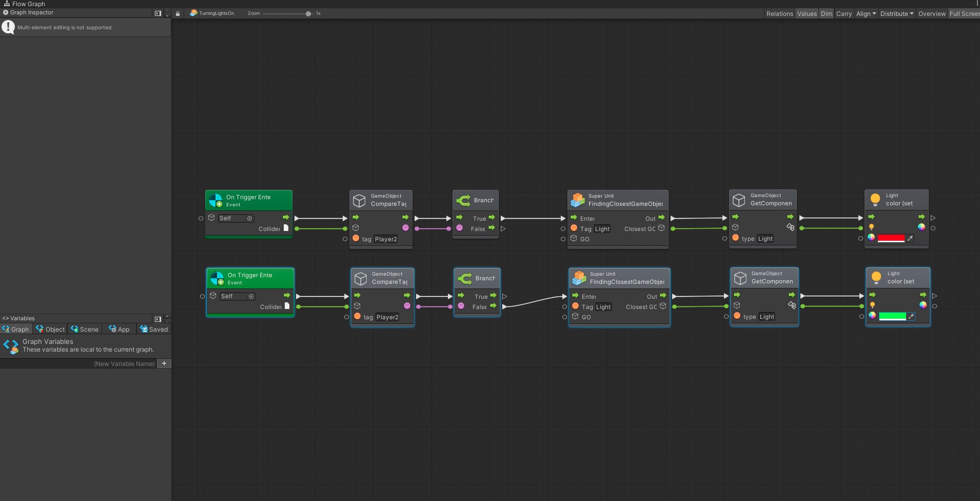Click the lock icon in graph toolbar
The height and width of the screenshot is (501, 980).
click(x=178, y=13)
